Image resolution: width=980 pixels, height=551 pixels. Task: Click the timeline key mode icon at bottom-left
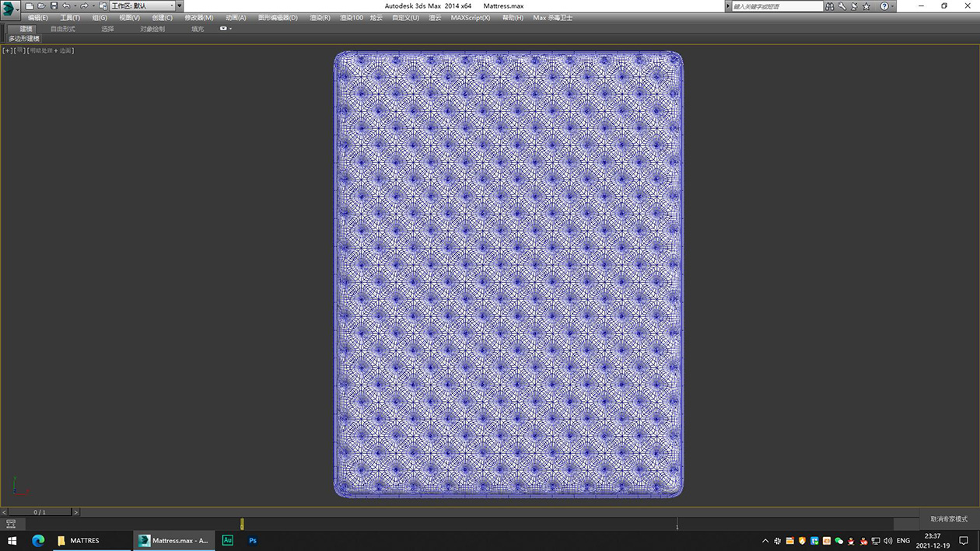coord(11,525)
